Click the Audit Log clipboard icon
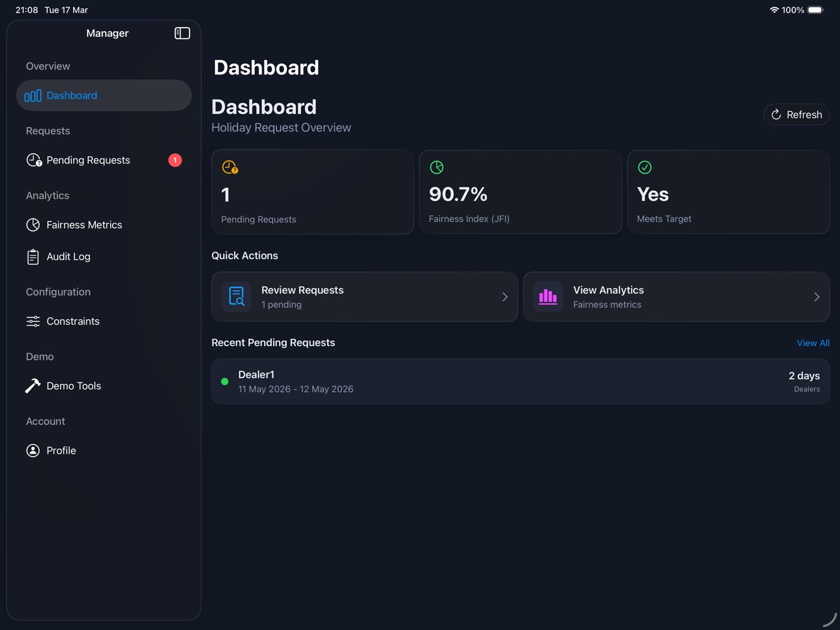The image size is (840, 630). [x=33, y=257]
